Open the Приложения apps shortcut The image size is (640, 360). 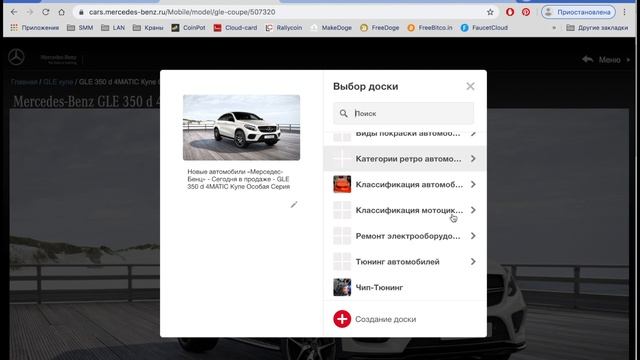[35, 28]
